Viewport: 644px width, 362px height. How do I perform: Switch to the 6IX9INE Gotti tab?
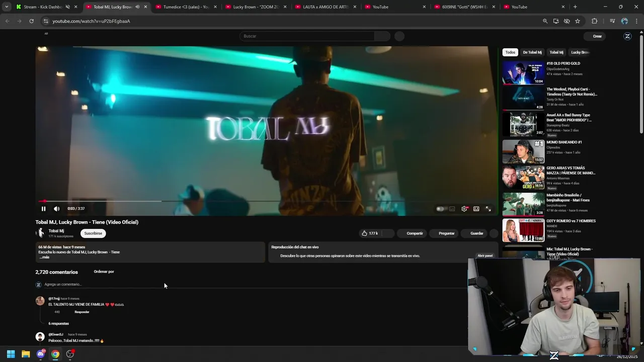(x=465, y=7)
